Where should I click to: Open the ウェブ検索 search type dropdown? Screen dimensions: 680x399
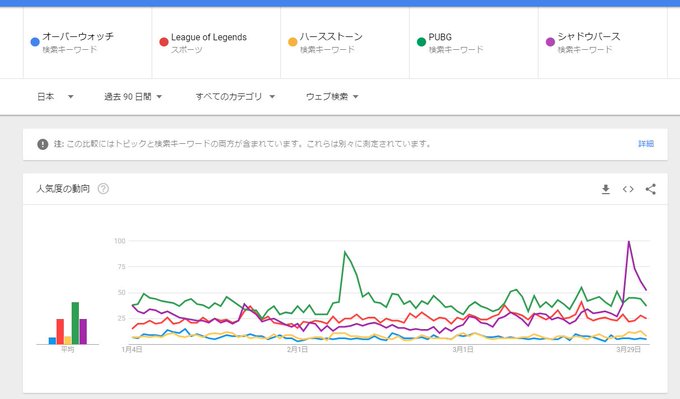[x=332, y=96]
